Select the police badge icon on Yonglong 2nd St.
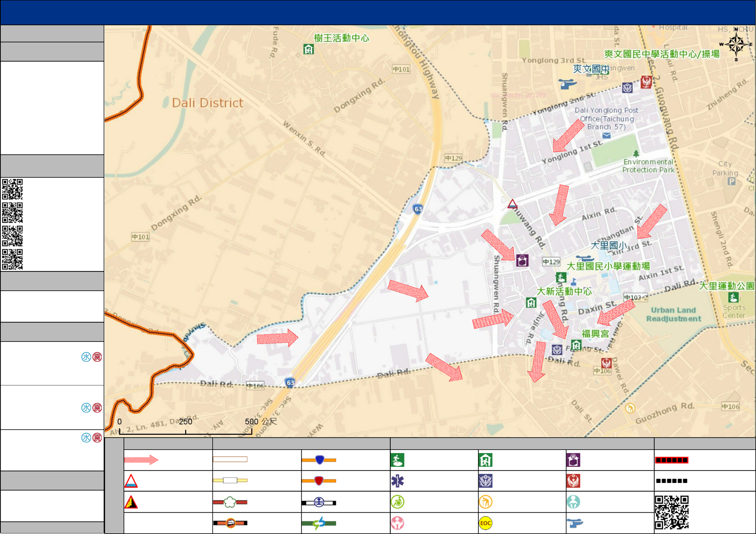756x534 pixels. pos(627,88)
